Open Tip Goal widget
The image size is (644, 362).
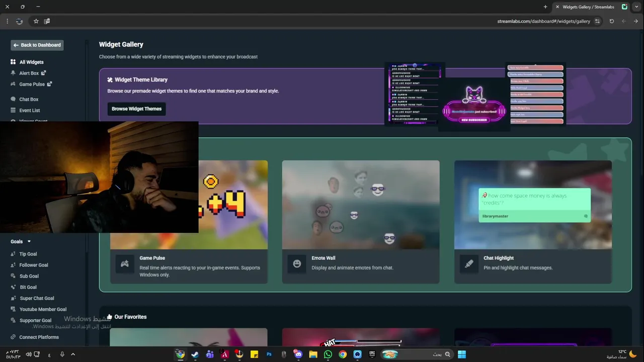point(28,254)
